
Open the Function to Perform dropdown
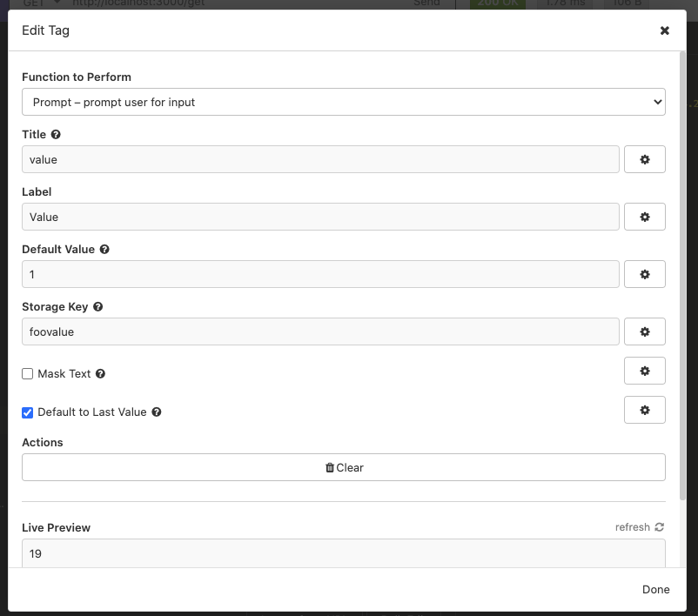coord(343,102)
